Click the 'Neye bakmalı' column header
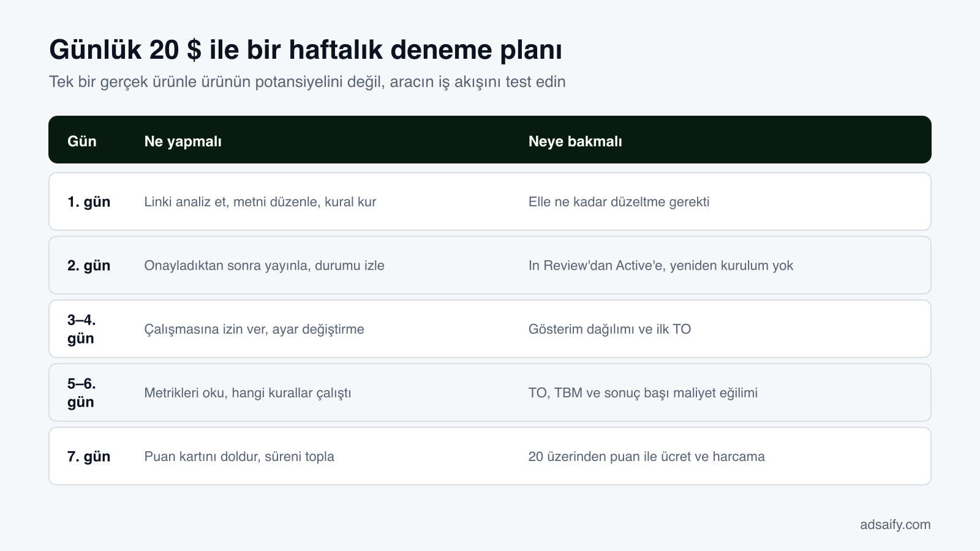This screenshot has width=980, height=551. (x=575, y=141)
